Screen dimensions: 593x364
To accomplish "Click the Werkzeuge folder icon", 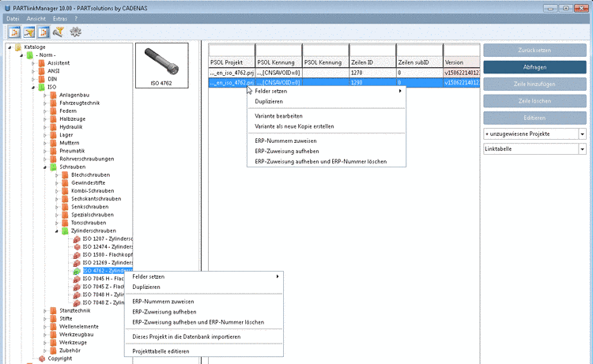I will point(53,343).
